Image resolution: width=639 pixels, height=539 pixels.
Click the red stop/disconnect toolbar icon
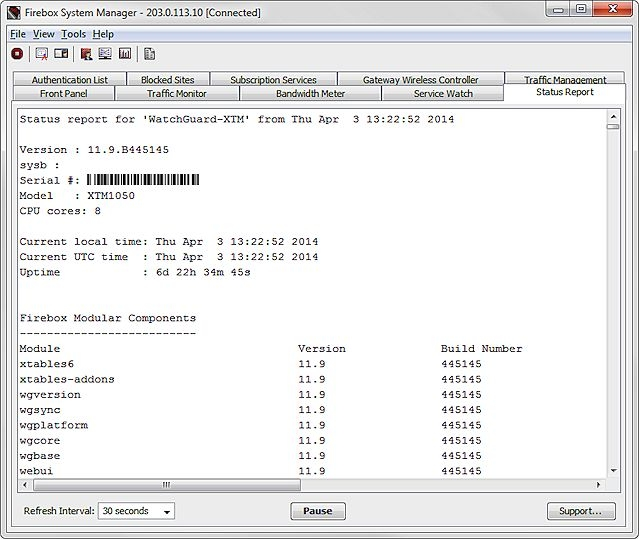click(17, 54)
